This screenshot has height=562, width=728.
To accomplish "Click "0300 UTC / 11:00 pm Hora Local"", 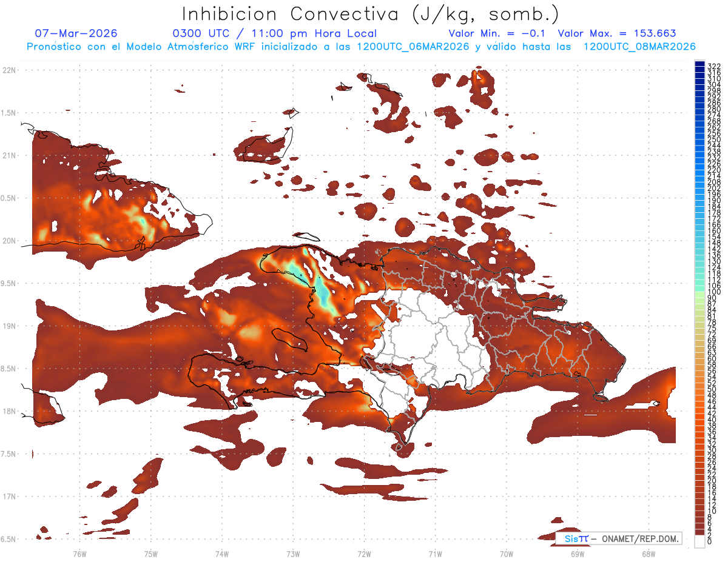I will pos(275,33).
